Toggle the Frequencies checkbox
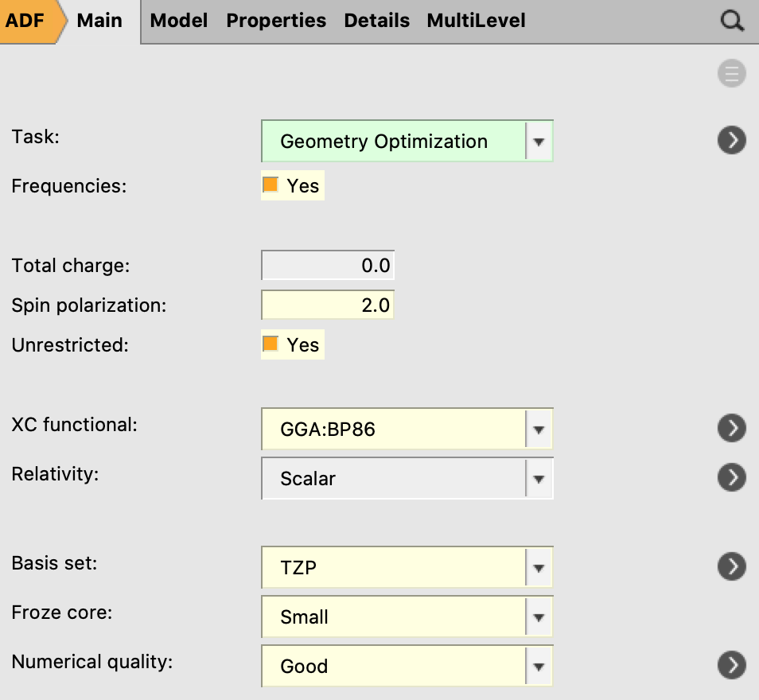759x700 pixels. coord(271,185)
